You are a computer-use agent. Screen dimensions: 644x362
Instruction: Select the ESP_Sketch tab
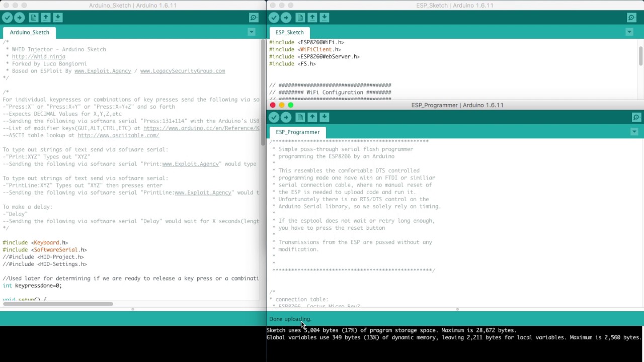tap(289, 32)
